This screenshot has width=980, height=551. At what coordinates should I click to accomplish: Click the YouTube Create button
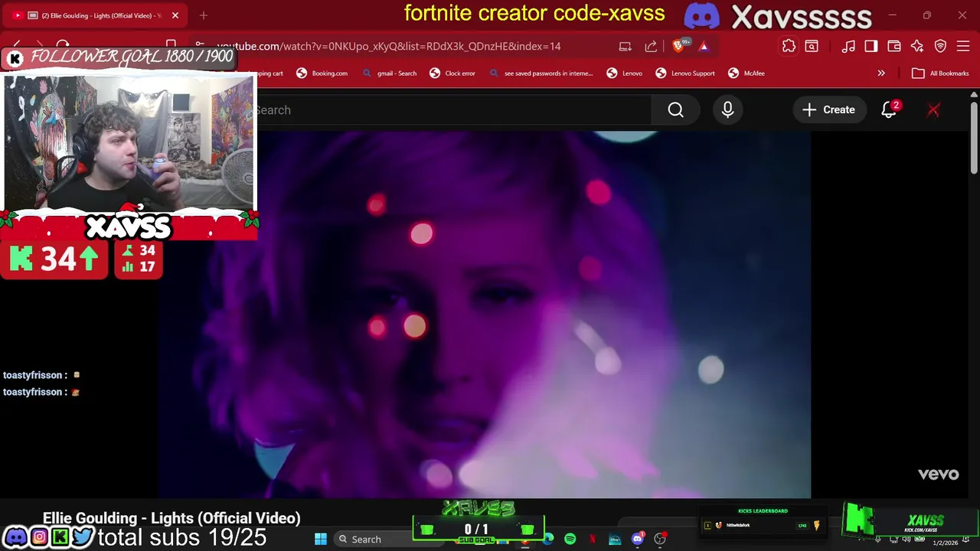point(828,110)
